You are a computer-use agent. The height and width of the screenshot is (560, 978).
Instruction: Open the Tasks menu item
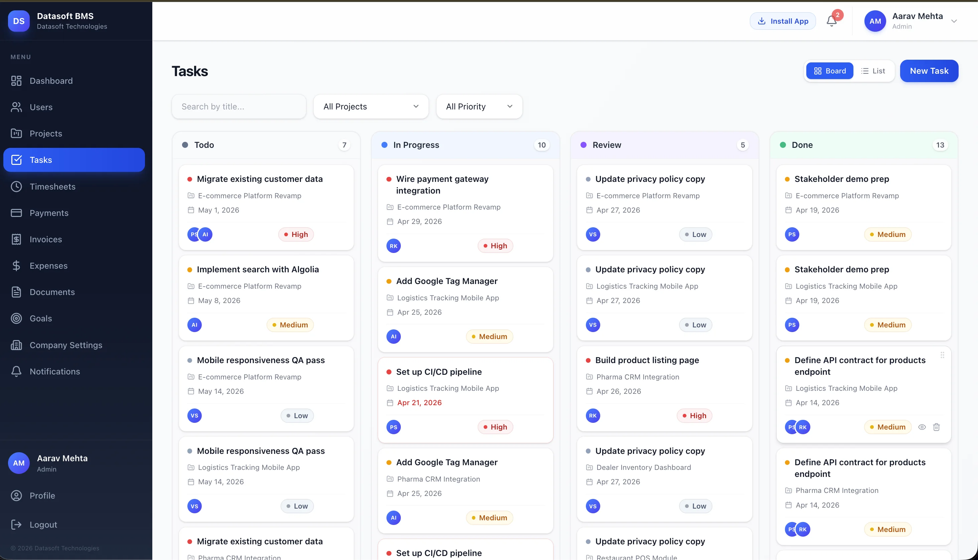[40, 160]
